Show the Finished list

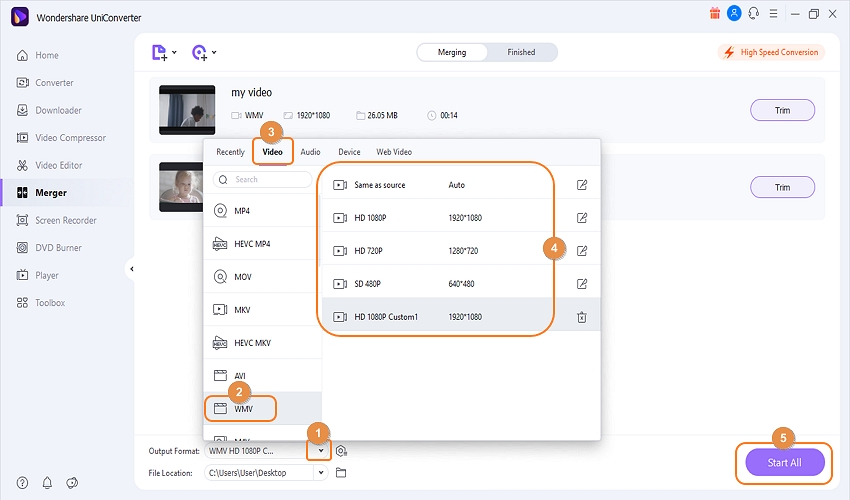click(x=521, y=52)
